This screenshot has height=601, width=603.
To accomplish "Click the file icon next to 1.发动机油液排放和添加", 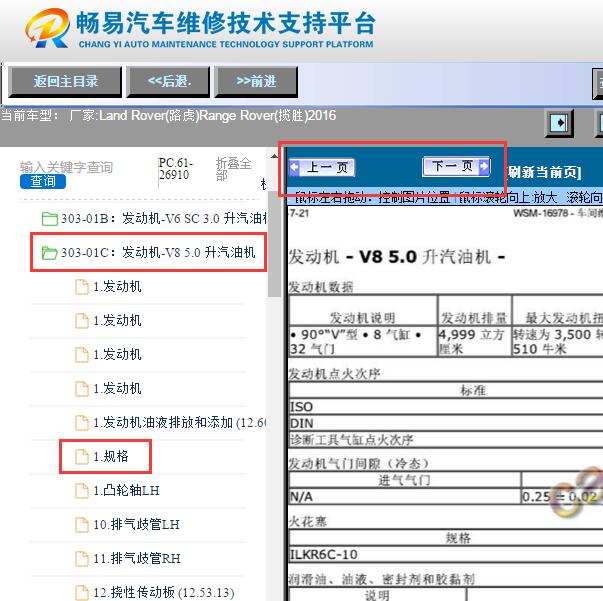I will tap(82, 423).
